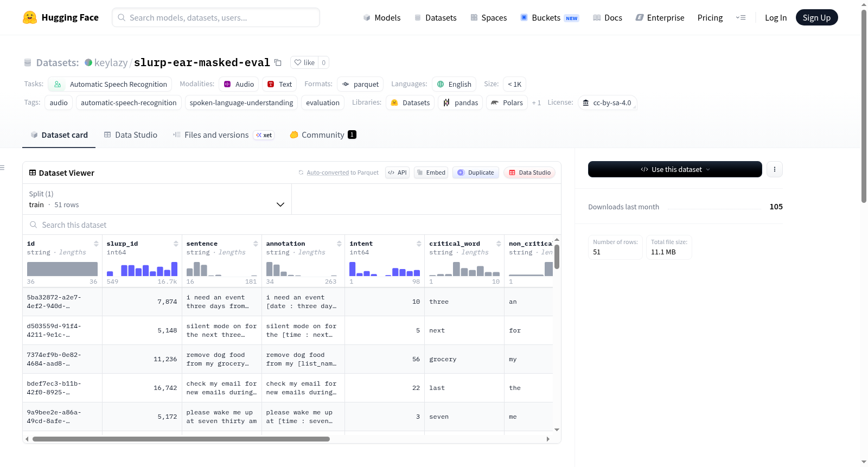This screenshot has width=868, height=467.
Task: Sort the critical_word column
Action: point(499,244)
